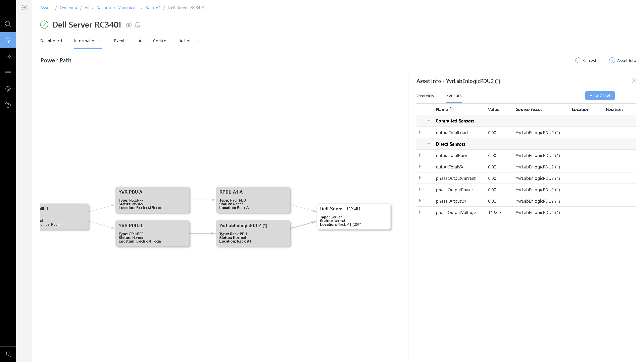Viewport: 644px width, 362px height.
Task: Click the search icon in sidebar
Action: (x=8, y=24)
